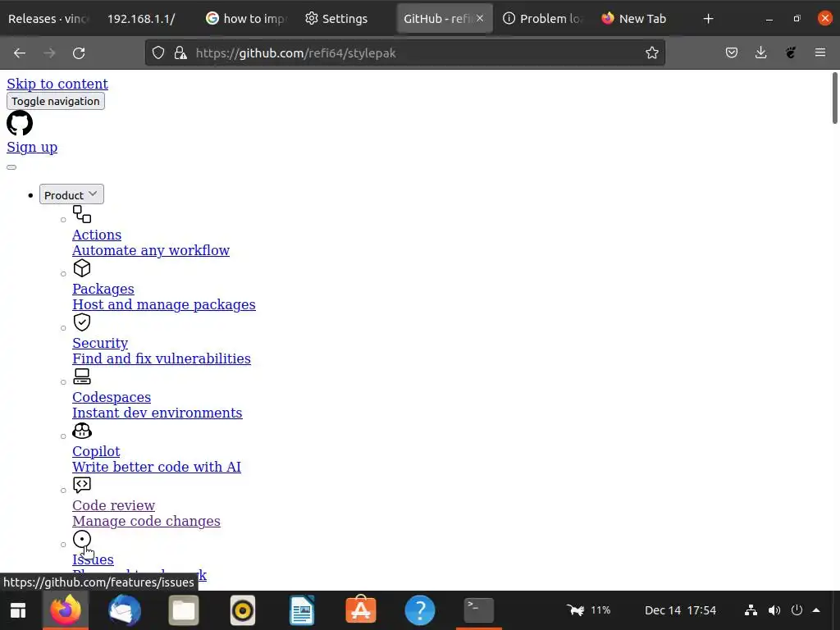
Task: Click the network status tray icon
Action: point(751,610)
